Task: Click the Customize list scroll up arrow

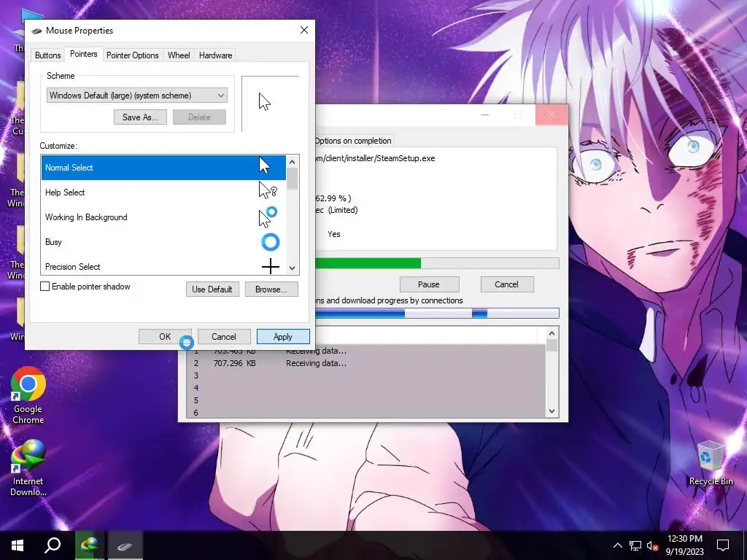Action: point(292,162)
